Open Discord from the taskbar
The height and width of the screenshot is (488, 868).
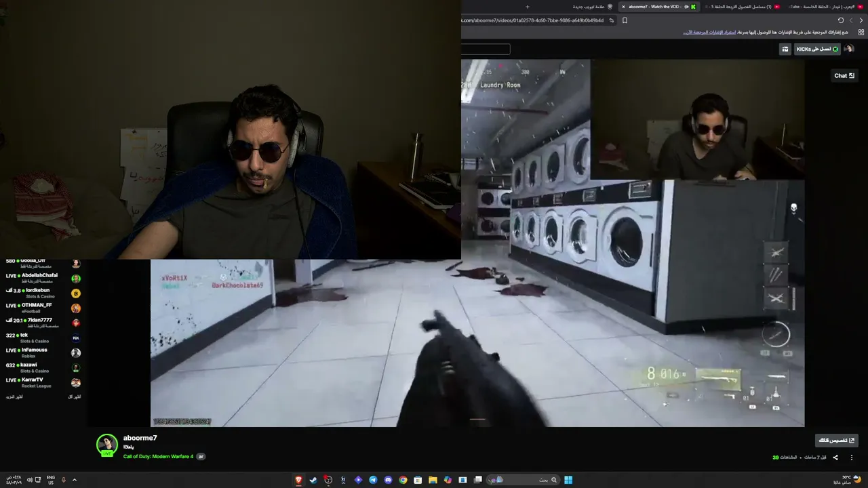pyautogui.click(x=388, y=480)
